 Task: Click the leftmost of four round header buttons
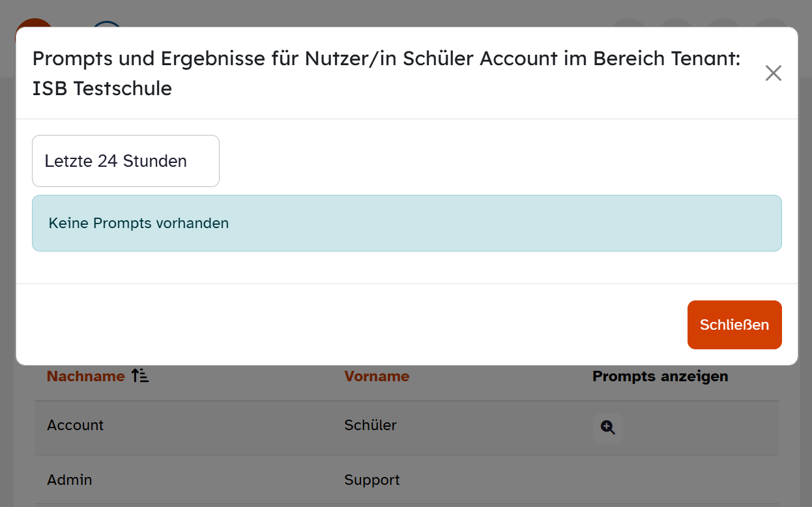[628, 23]
